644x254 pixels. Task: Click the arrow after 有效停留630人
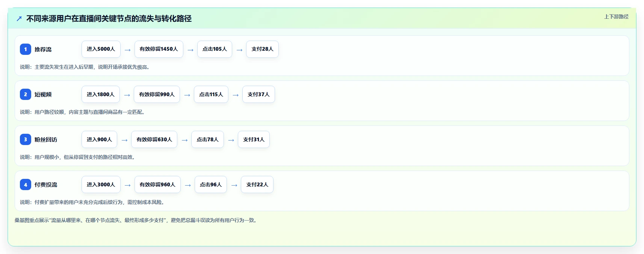(184, 140)
